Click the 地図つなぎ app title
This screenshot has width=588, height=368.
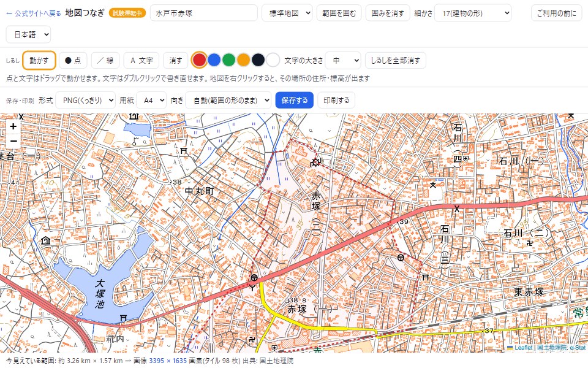[x=85, y=13]
